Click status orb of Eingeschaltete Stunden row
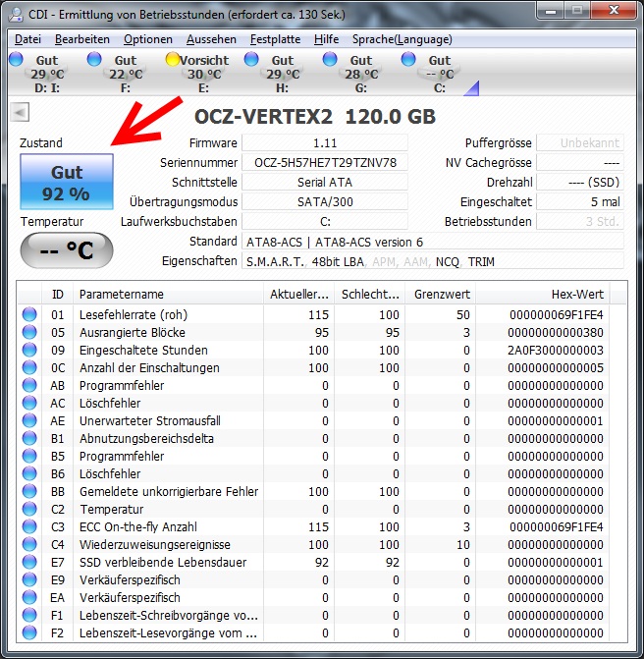 (x=29, y=350)
